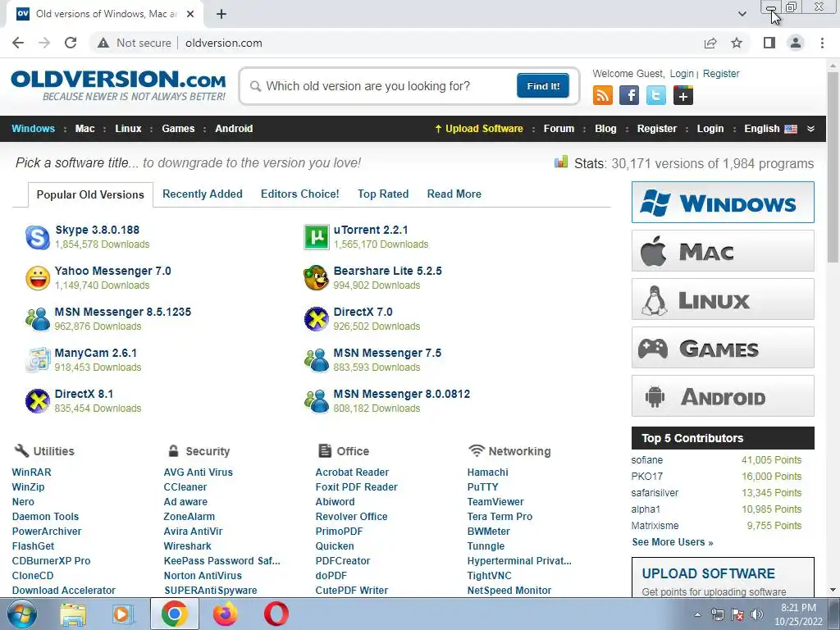The image size is (840, 630).
Task: Click the MSN Messenger 8.0.0812 icon
Action: tap(316, 401)
